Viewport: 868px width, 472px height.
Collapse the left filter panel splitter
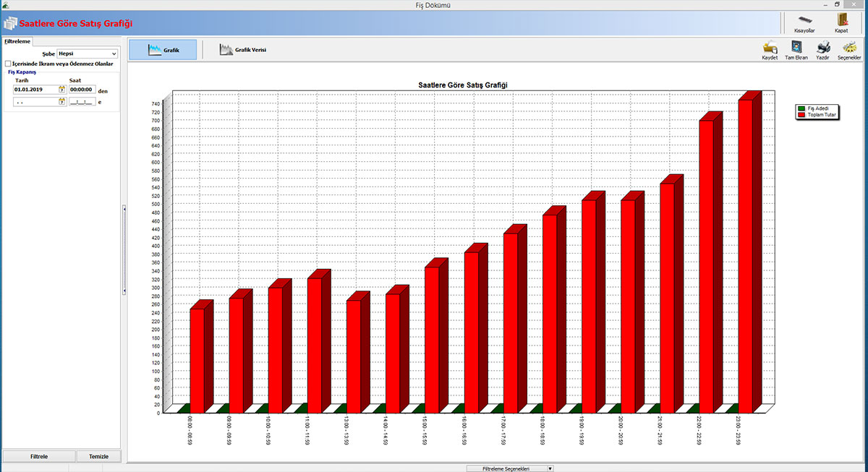coord(124,249)
